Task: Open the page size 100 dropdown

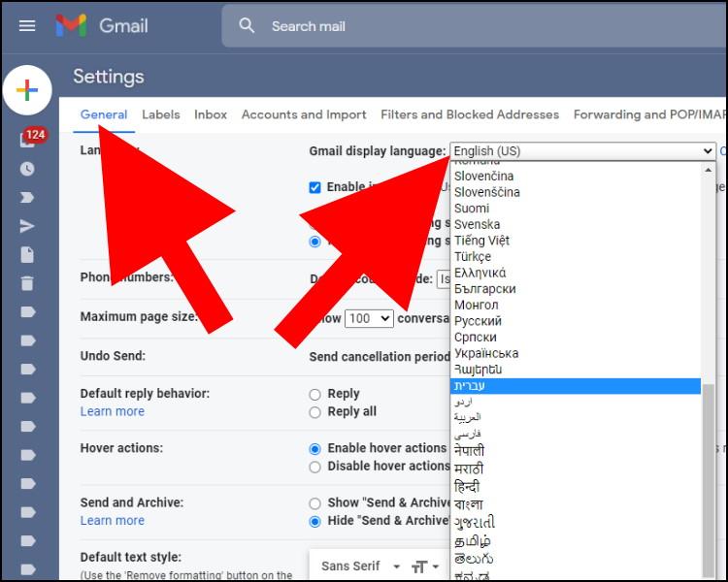Action: pyautogui.click(x=369, y=319)
